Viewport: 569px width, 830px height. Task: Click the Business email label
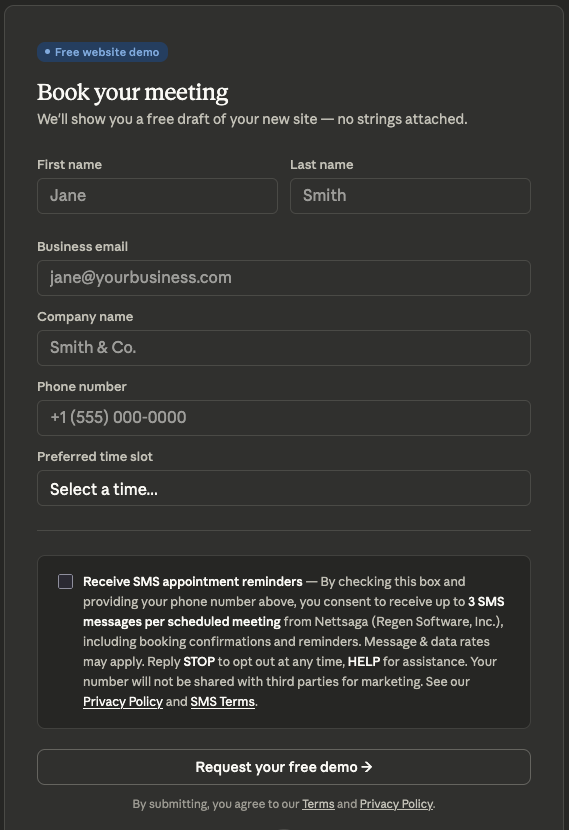click(x=83, y=247)
